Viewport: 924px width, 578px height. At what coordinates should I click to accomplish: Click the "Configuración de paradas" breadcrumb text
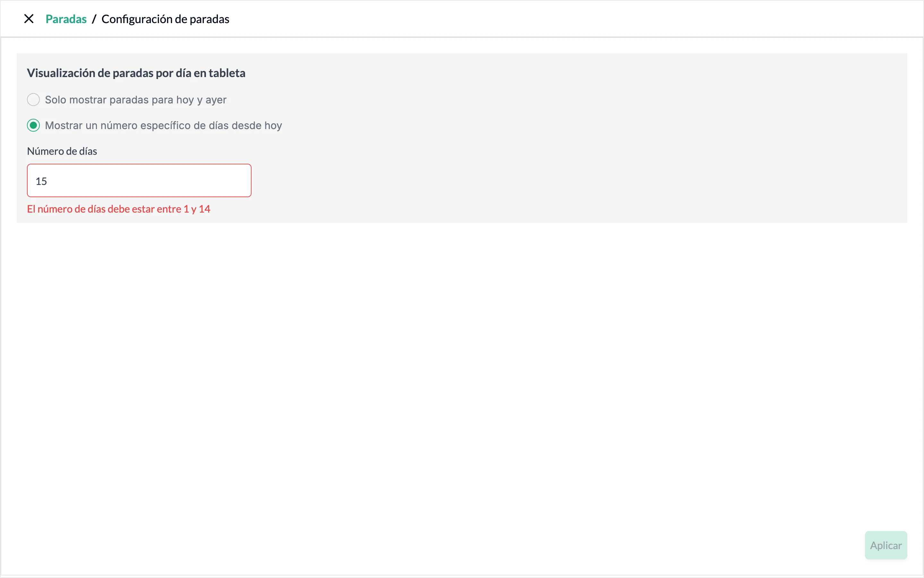tap(165, 19)
